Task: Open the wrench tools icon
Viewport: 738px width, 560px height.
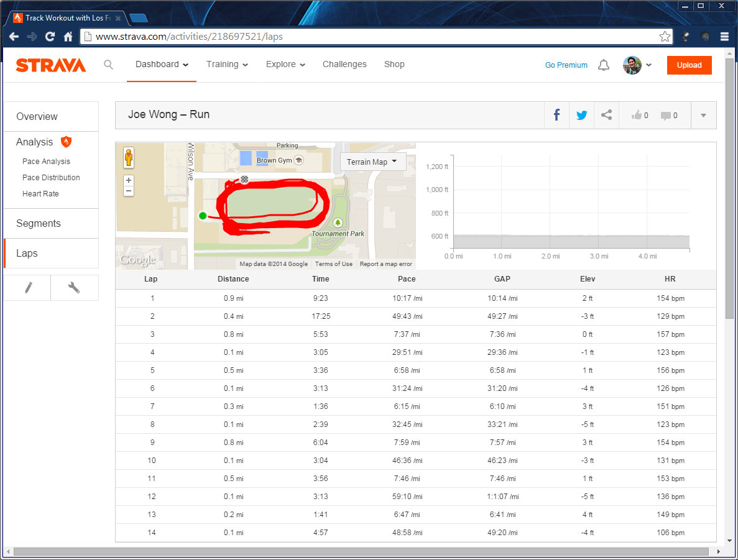Action: click(74, 288)
